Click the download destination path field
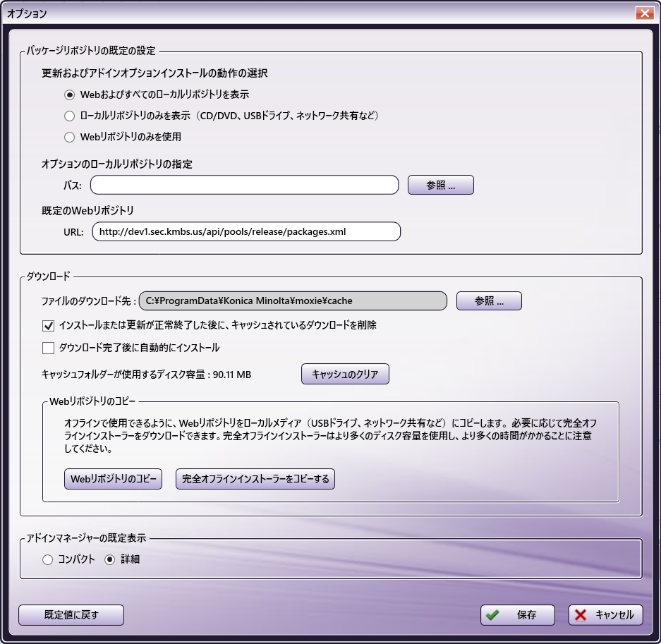Image resolution: width=661 pixels, height=644 pixels. (x=293, y=301)
